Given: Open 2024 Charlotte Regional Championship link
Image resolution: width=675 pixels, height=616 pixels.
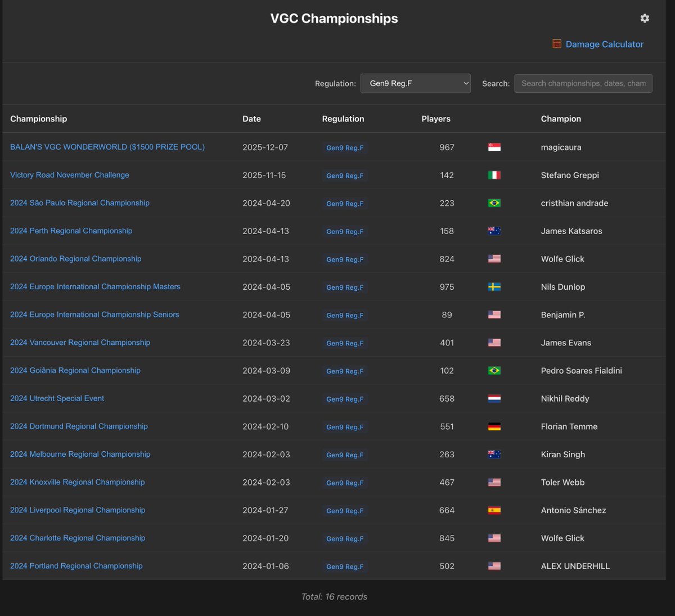Looking at the screenshot, I should 78,538.
